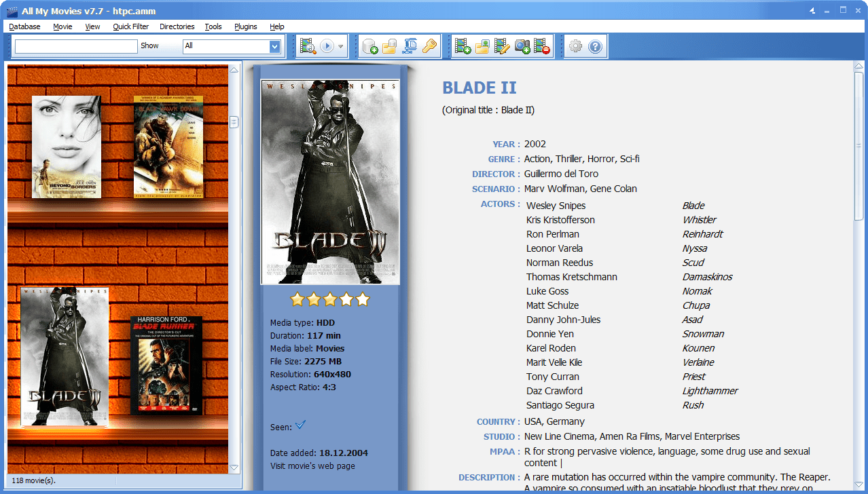Open the Help dialog
Image resolution: width=868 pixels, height=494 pixels.
(x=594, y=46)
